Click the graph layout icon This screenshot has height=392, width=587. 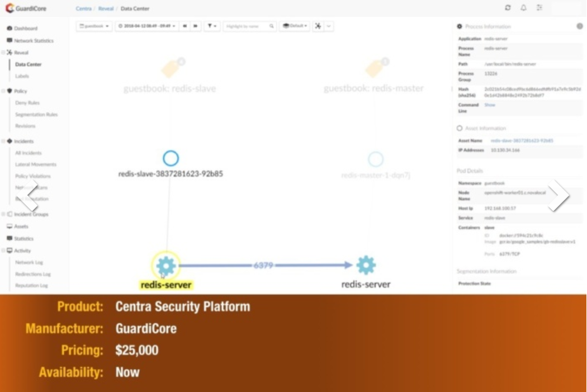[318, 26]
